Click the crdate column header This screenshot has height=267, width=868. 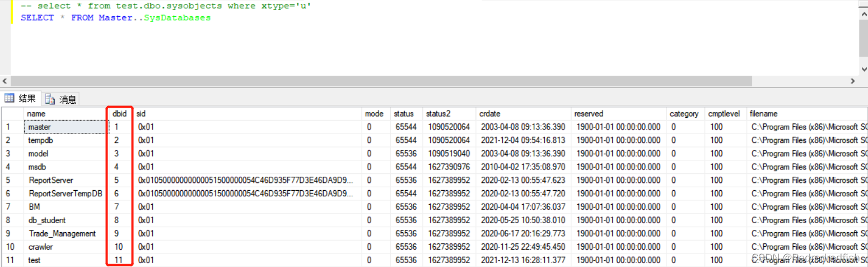(524, 114)
